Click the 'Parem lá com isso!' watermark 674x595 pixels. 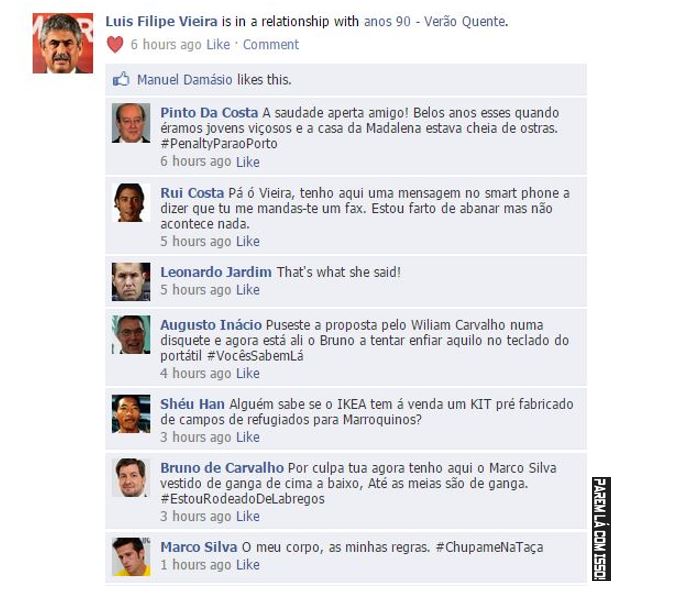pyautogui.click(x=601, y=529)
